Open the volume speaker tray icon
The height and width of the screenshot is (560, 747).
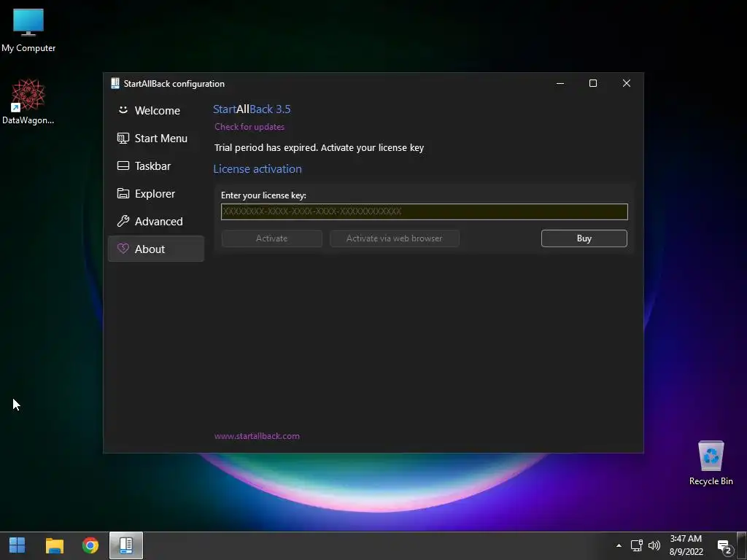pos(654,545)
